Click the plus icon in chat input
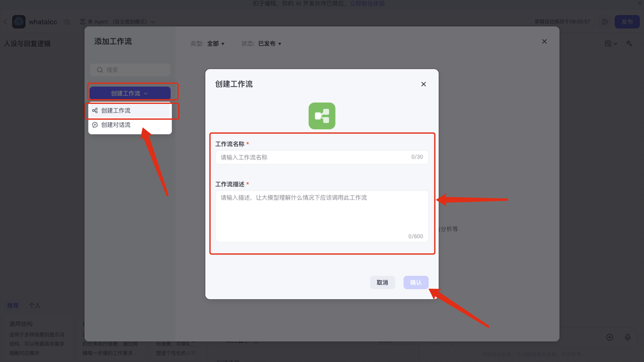The width and height of the screenshot is (644, 362). pos(609,337)
